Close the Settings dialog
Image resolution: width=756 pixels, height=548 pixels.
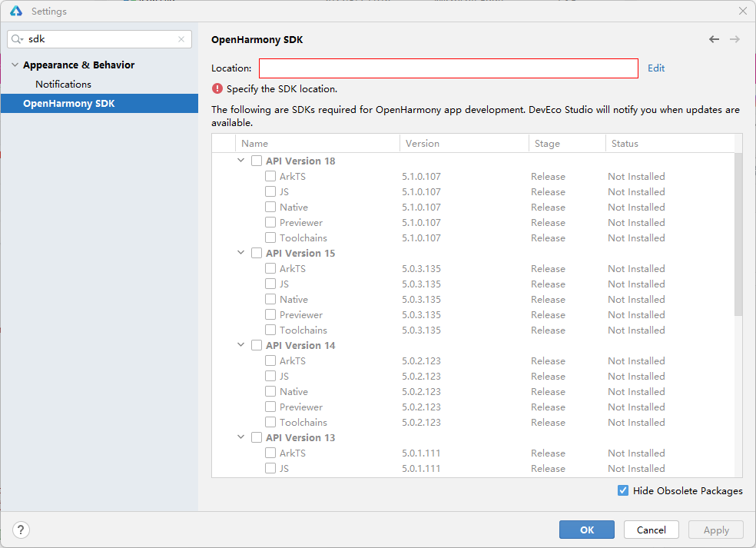coord(742,11)
